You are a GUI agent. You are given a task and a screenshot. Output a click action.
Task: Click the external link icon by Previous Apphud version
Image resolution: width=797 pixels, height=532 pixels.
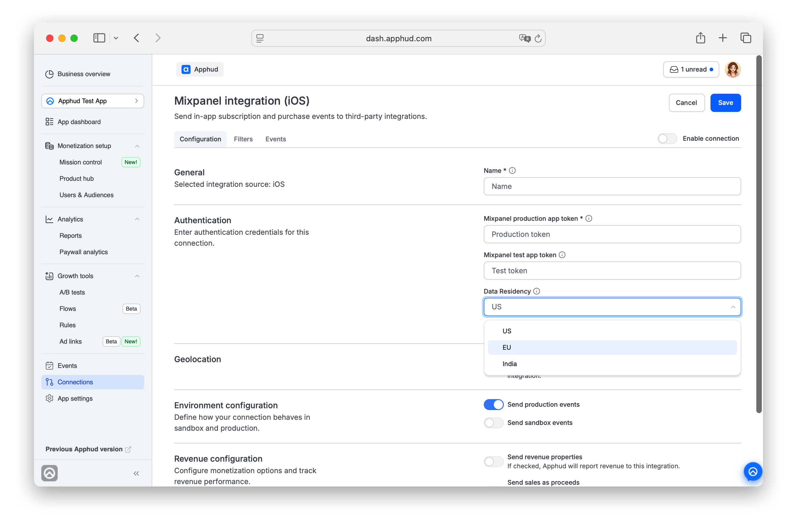(x=128, y=449)
